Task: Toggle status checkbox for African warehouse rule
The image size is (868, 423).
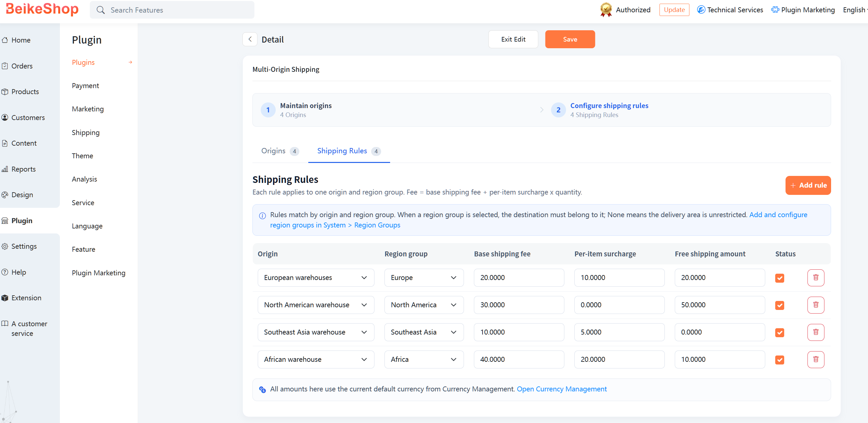Action: click(780, 360)
